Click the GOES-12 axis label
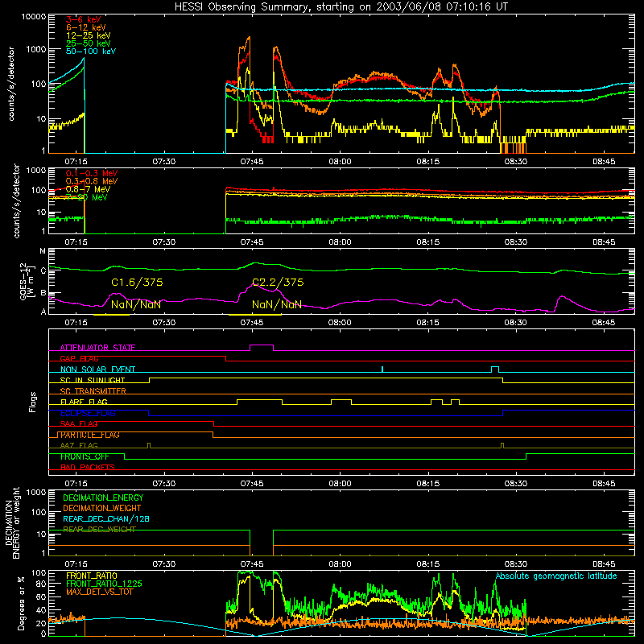 (x=27, y=281)
